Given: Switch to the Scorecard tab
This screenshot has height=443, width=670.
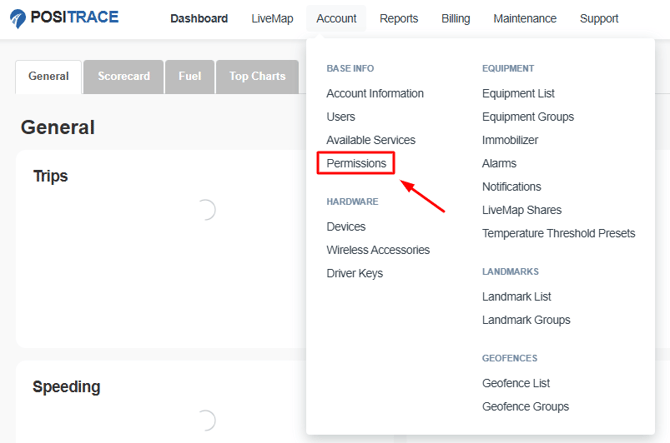Looking at the screenshot, I should pos(124,76).
